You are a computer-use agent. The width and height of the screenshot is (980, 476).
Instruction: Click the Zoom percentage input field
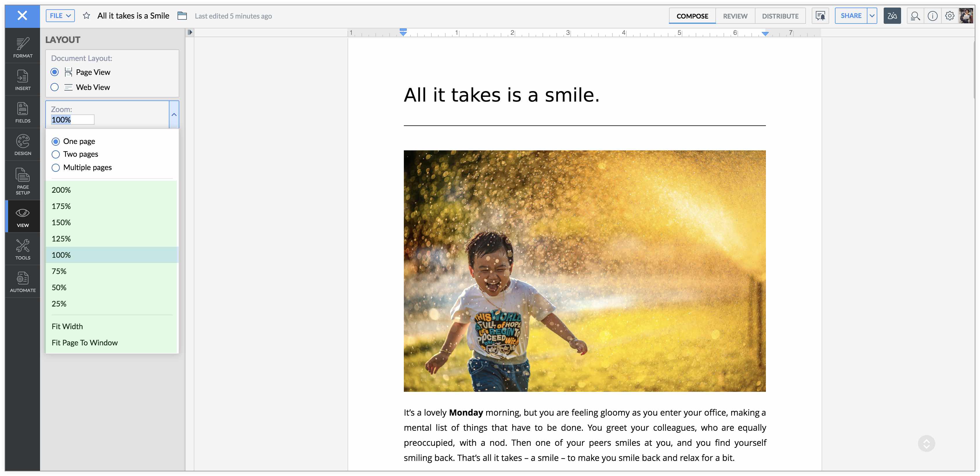(72, 120)
